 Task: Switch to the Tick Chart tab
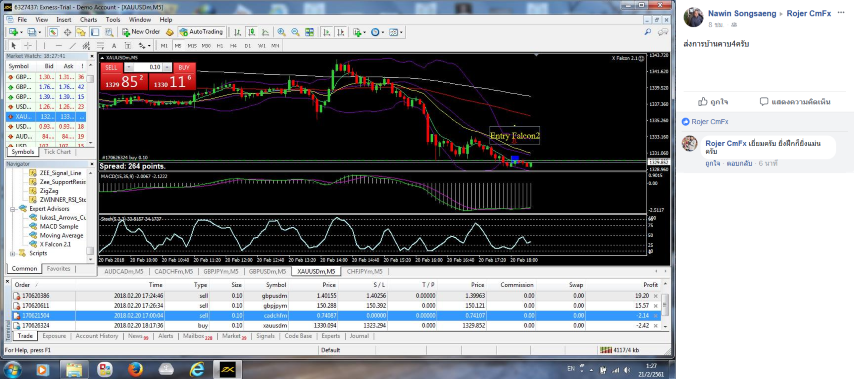(57, 152)
